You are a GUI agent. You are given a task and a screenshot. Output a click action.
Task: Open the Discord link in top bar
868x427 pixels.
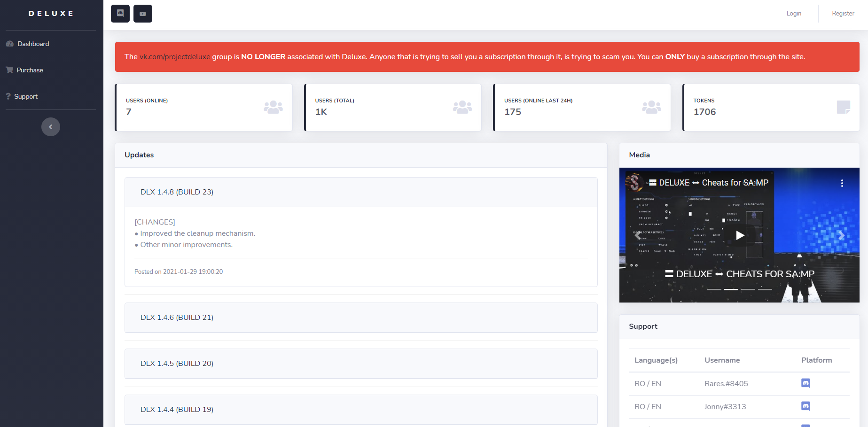(x=120, y=14)
